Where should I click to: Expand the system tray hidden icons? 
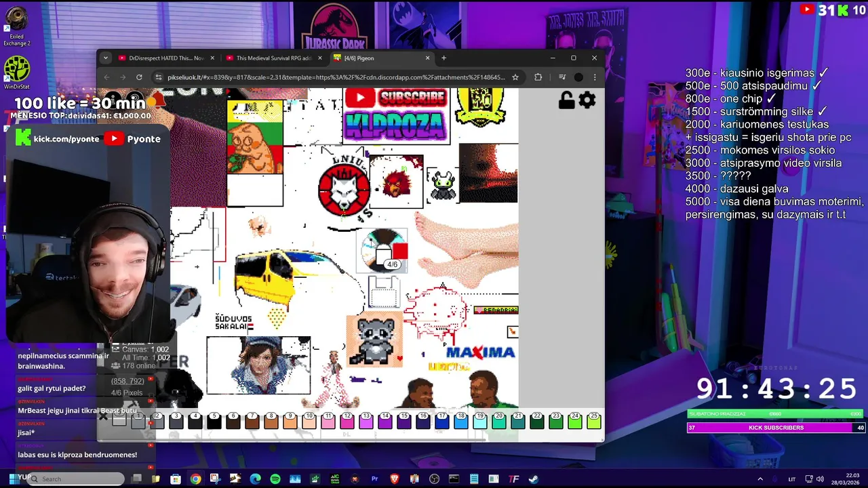pyautogui.click(x=760, y=479)
